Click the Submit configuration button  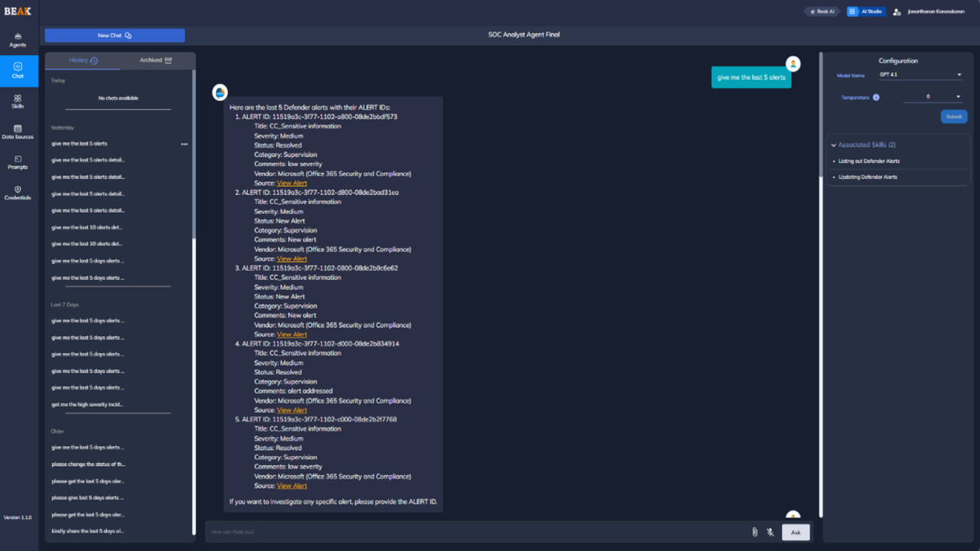point(954,116)
